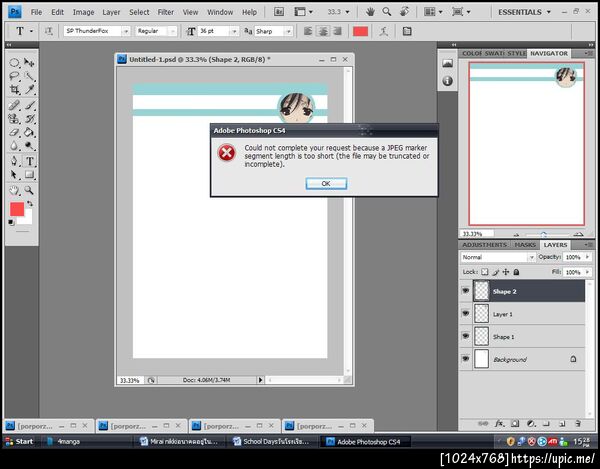Switch to Adobe Photoshop CS4 taskbar button

[x=365, y=441]
